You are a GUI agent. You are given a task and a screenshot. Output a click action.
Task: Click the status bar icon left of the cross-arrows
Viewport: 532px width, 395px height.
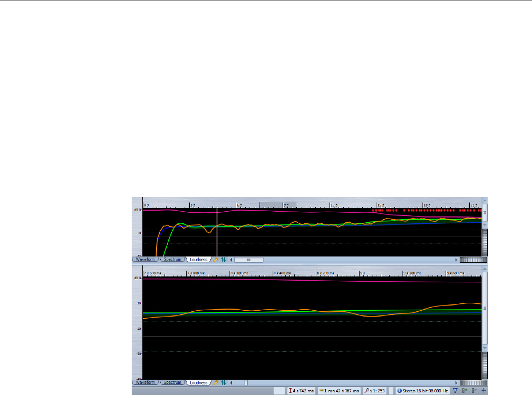(x=474, y=391)
